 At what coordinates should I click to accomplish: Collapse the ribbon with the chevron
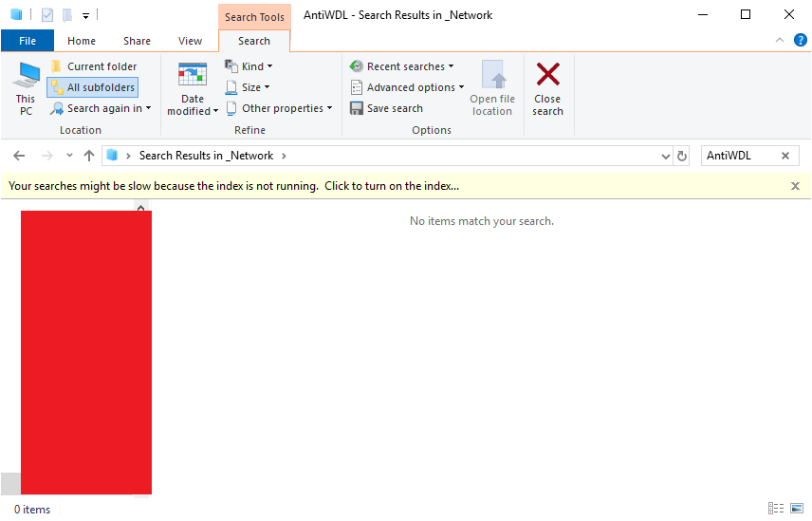[780, 41]
